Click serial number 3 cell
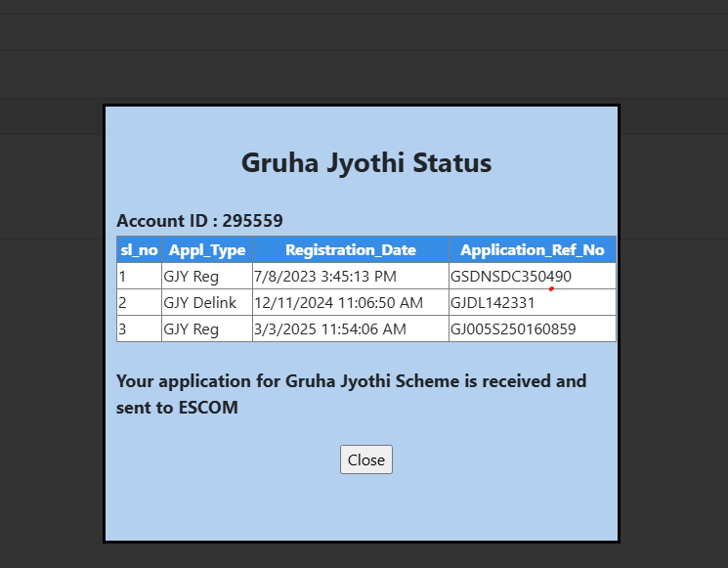This screenshot has width=728, height=568. tap(139, 329)
